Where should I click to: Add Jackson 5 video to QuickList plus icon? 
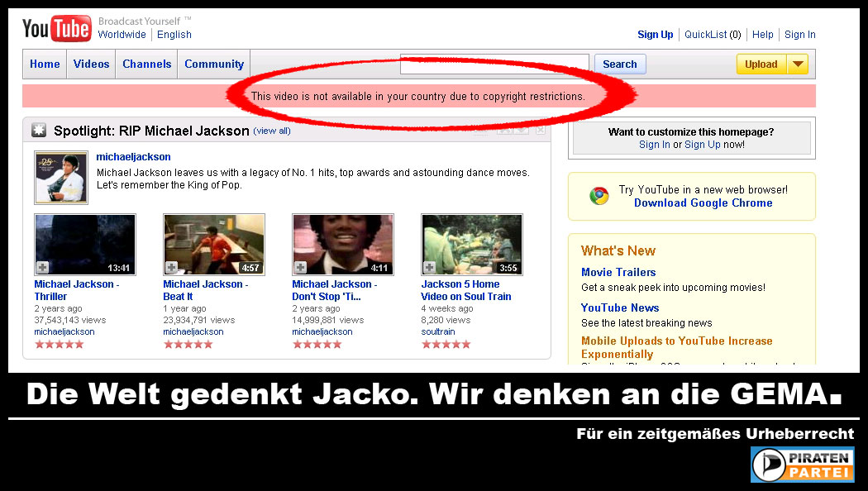(430, 267)
